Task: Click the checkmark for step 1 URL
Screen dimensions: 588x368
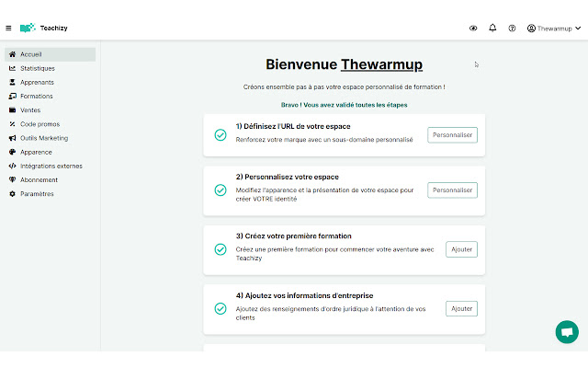Action: [220, 135]
